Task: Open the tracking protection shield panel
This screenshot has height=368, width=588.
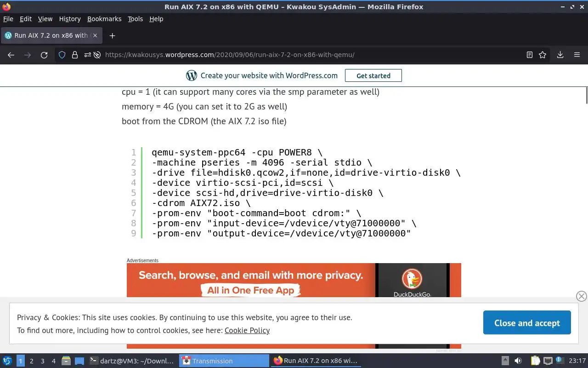Action: point(62,55)
